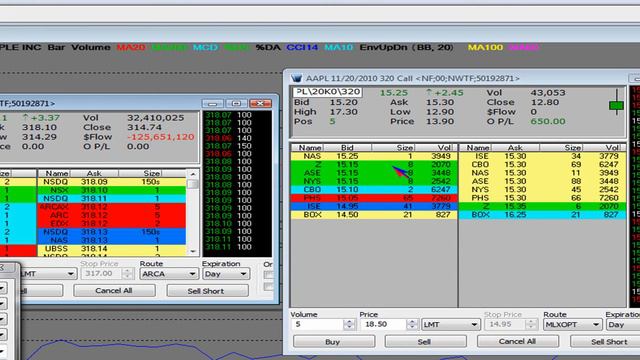Image resolution: width=640 pixels, height=360 pixels.
Task: Click the MA20 indicator label on chart
Action: (x=131, y=47)
